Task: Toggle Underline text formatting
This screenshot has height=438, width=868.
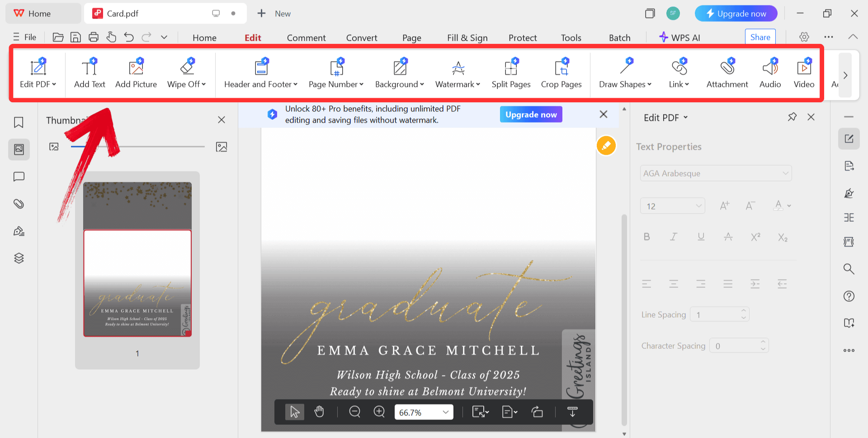Action: pyautogui.click(x=701, y=237)
